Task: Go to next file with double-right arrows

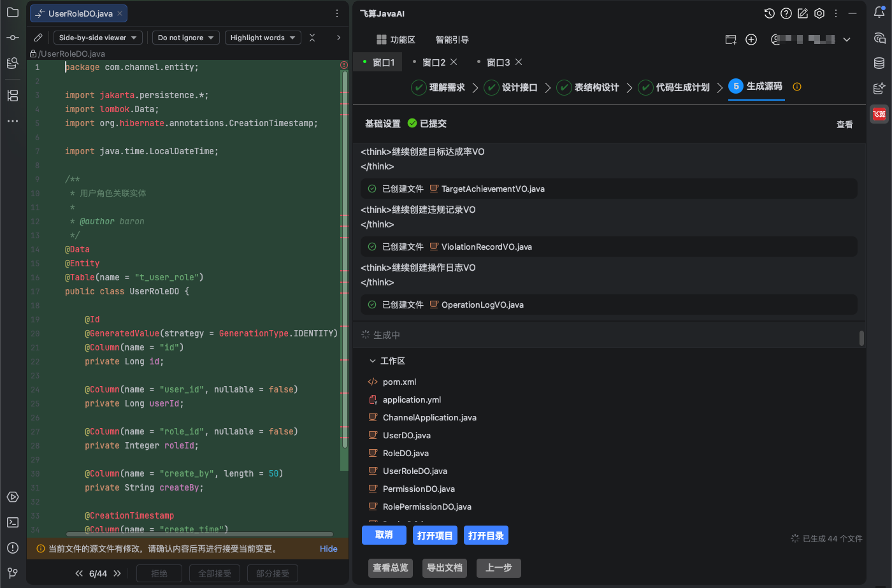Action: coord(117,573)
